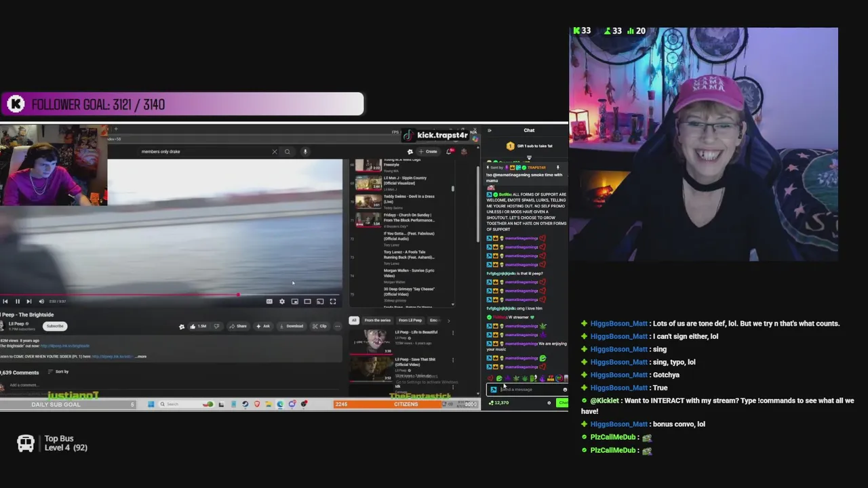Switch the player to miniplayer mode

[295, 302]
